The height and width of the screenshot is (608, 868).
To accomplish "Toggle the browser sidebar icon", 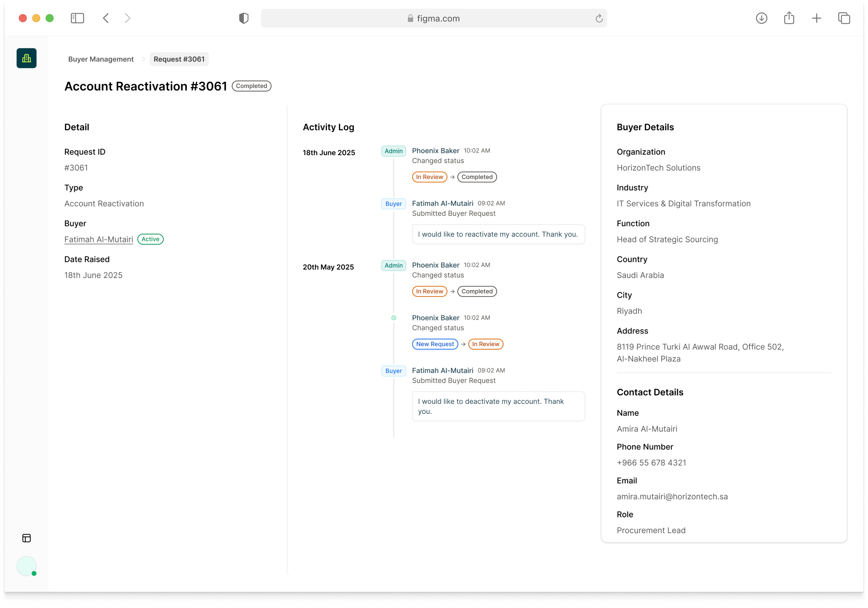I will pos(77,18).
